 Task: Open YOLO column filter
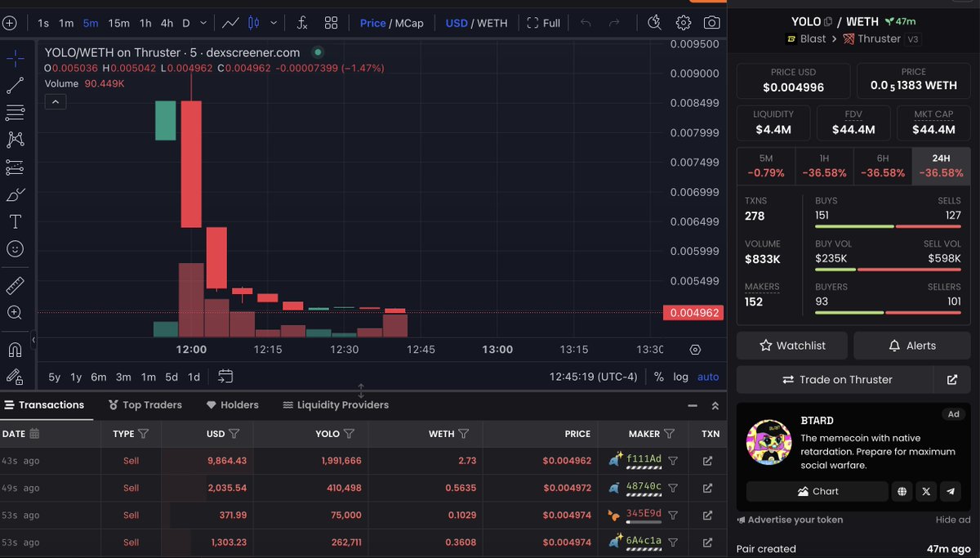pos(349,434)
